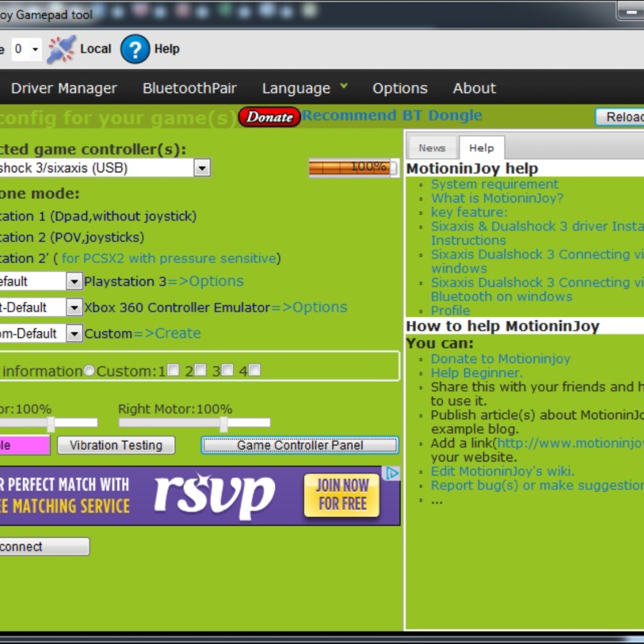644x644 pixels.
Task: Expand the Language menu
Action: 305,88
